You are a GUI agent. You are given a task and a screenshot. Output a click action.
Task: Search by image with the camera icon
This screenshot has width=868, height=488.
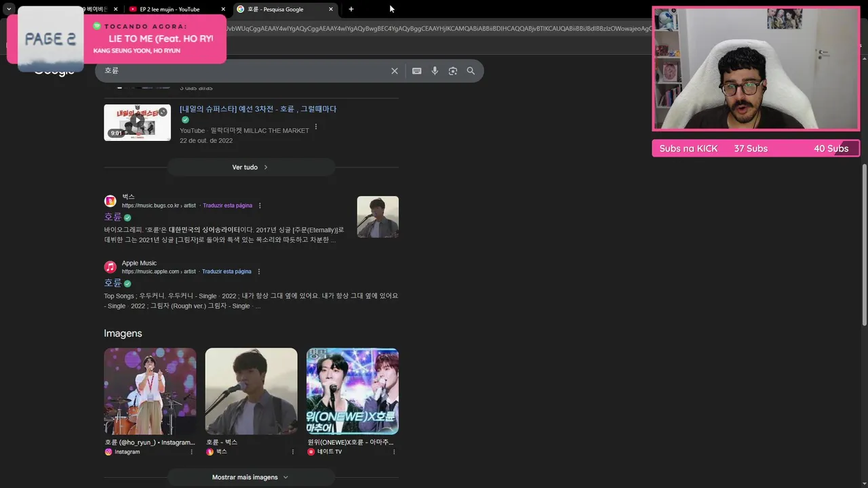coord(452,70)
